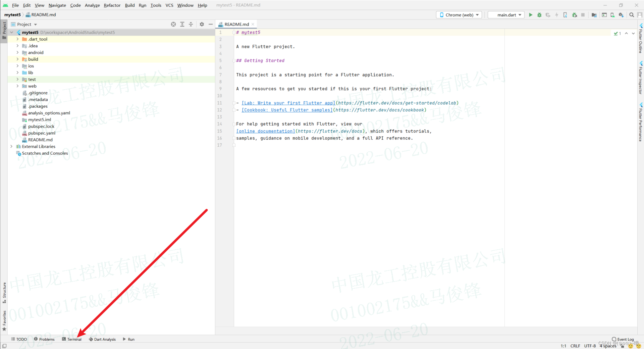Open the Terminal tool window tab
Screen dimensions: 644x349
coord(72,339)
